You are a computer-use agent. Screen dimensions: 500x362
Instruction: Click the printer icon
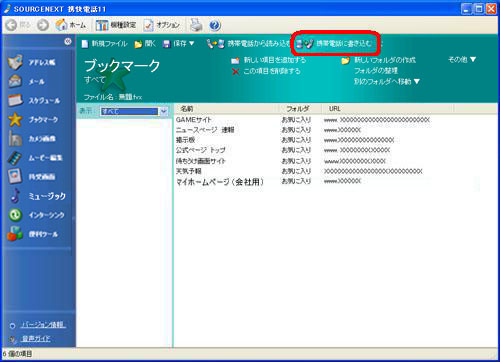196,25
